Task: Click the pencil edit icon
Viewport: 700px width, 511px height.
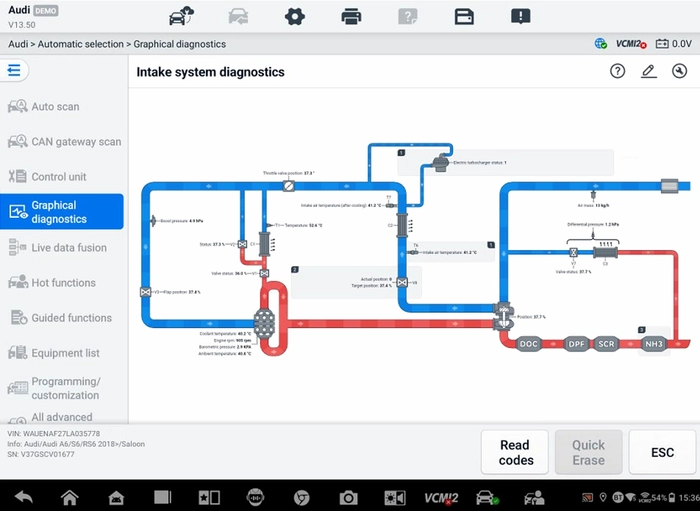Action: click(x=648, y=71)
